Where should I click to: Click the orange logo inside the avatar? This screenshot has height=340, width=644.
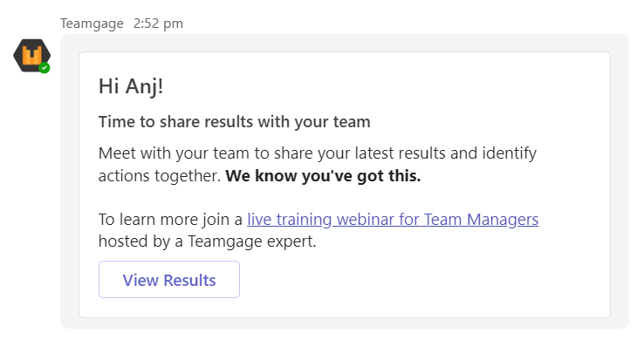coord(32,55)
